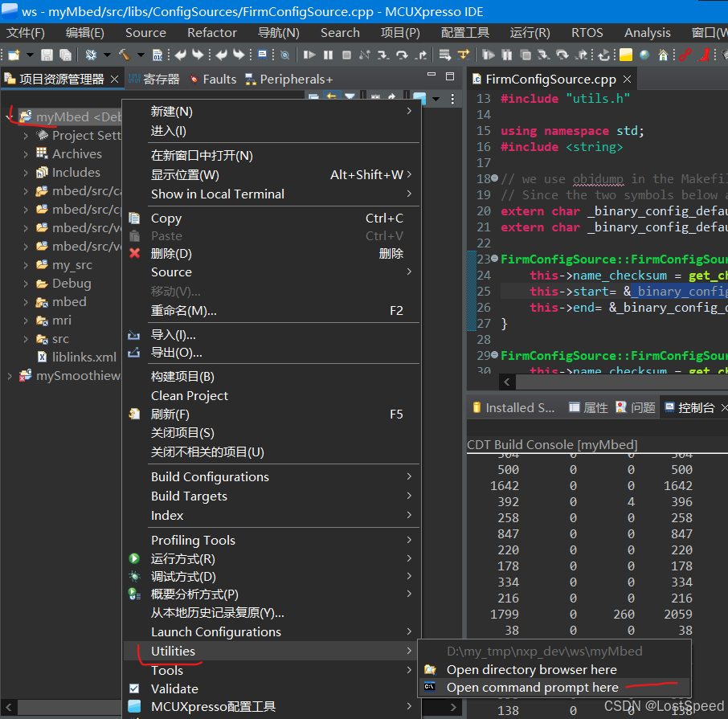This screenshot has height=719, width=728.
Task: Choose 关闭项目(S) from context menu
Action: [x=272, y=433]
